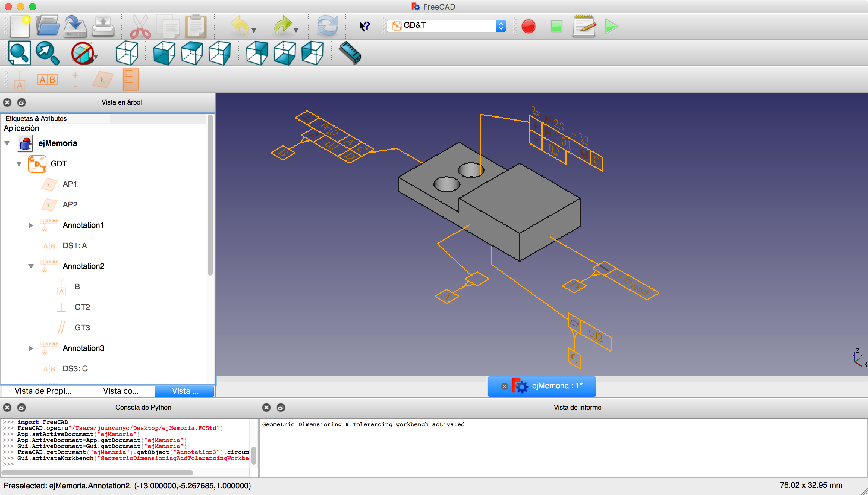Add datum feature tool

tap(20, 80)
